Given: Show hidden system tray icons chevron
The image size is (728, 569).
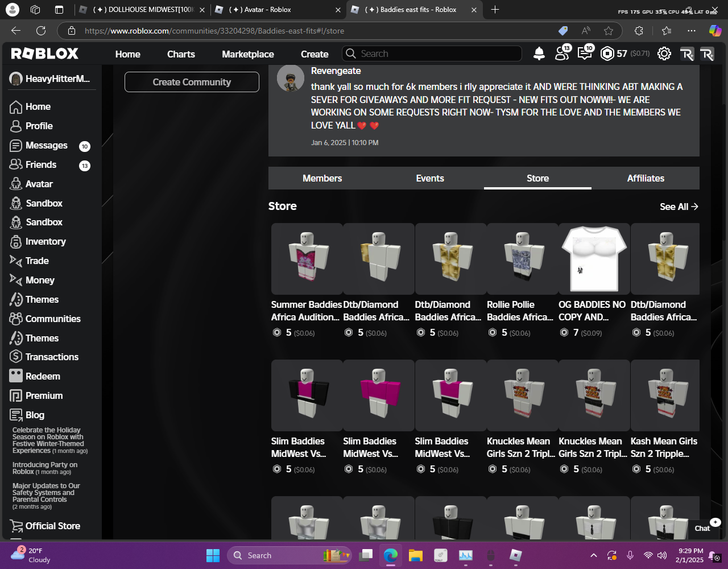Looking at the screenshot, I should 593,555.
